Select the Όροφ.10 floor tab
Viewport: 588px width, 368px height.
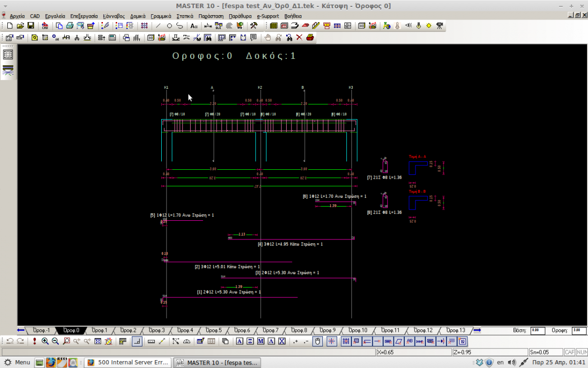tap(357, 330)
